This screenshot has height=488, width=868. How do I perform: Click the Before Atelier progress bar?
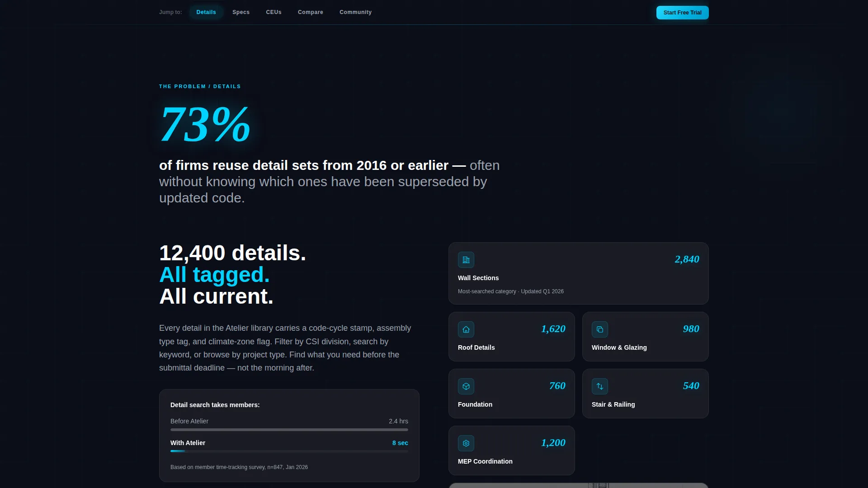(x=289, y=430)
